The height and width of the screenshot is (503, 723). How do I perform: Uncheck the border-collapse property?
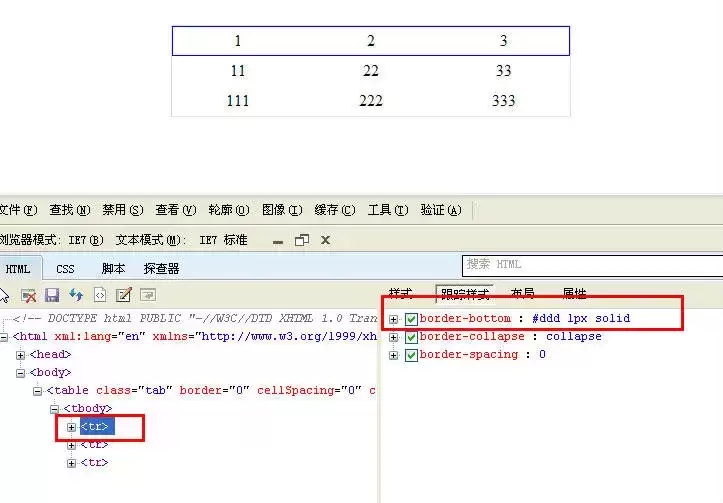click(411, 337)
